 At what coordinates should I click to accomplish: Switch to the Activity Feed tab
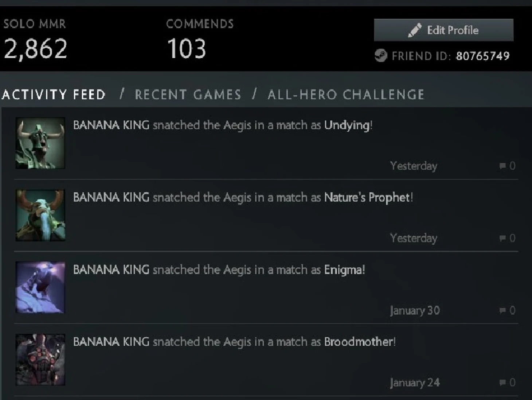(54, 95)
